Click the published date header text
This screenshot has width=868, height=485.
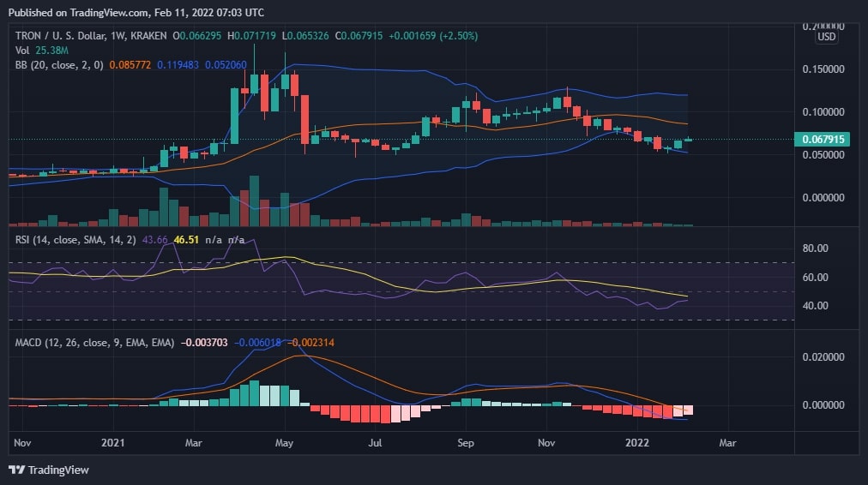pyautogui.click(x=136, y=13)
